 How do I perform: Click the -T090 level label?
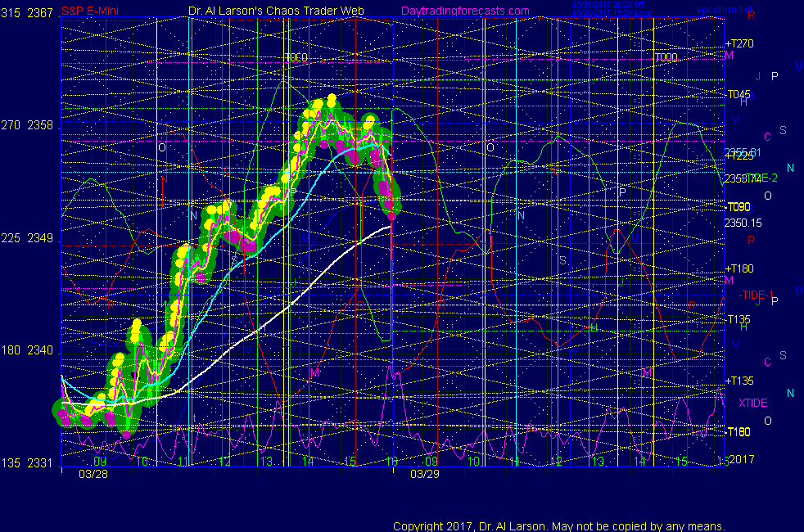pos(739,206)
